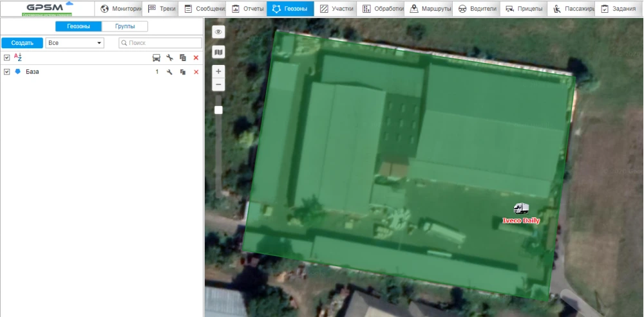
Task: Copy the База geofence
Action: [183, 72]
